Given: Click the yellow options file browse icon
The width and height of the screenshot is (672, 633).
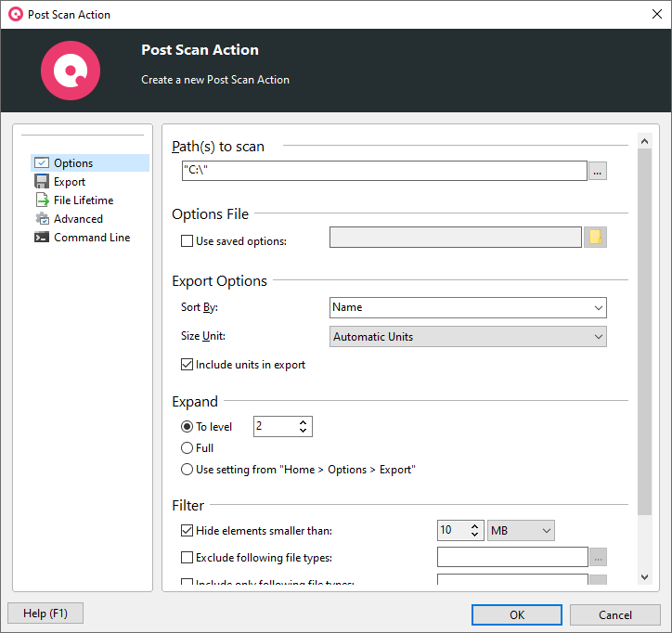Looking at the screenshot, I should (595, 238).
